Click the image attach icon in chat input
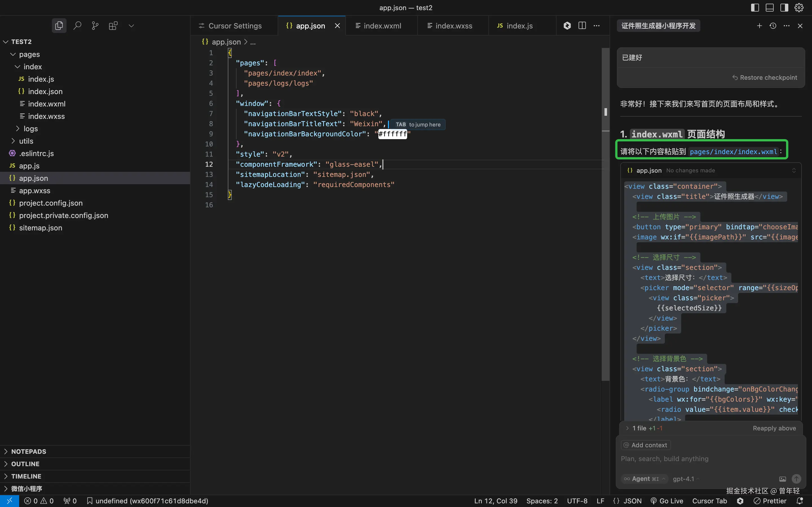This screenshot has height=507, width=812. [782, 479]
